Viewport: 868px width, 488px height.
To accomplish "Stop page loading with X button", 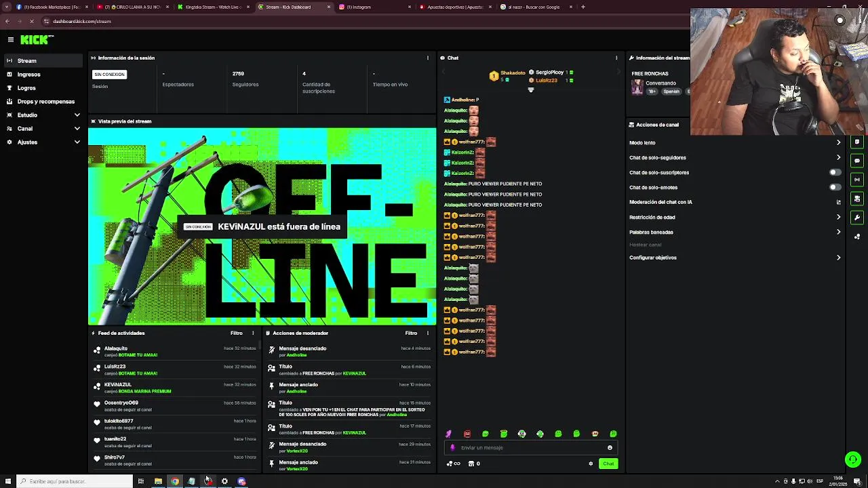I will pos(31,21).
